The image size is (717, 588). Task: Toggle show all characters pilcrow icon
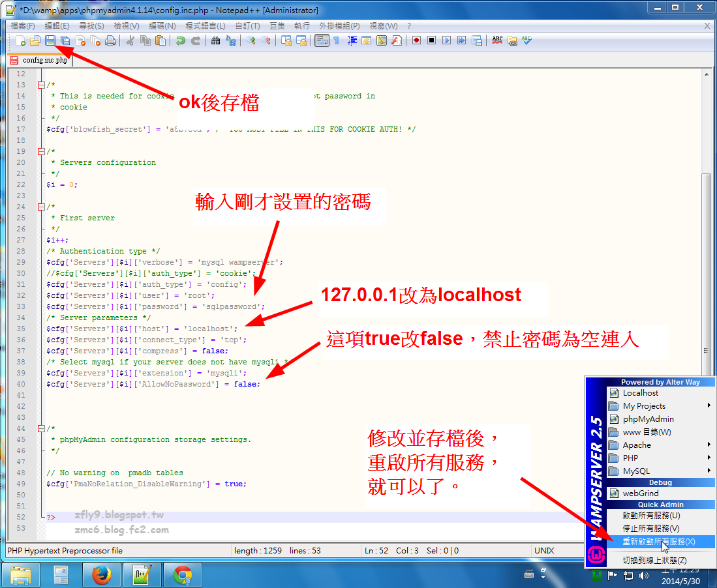337,40
